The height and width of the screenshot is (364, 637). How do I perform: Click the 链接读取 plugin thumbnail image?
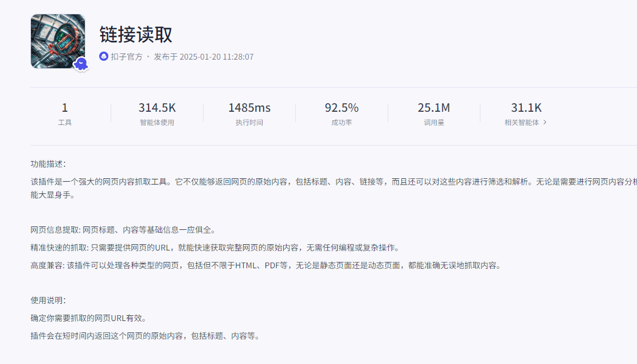[x=58, y=41]
